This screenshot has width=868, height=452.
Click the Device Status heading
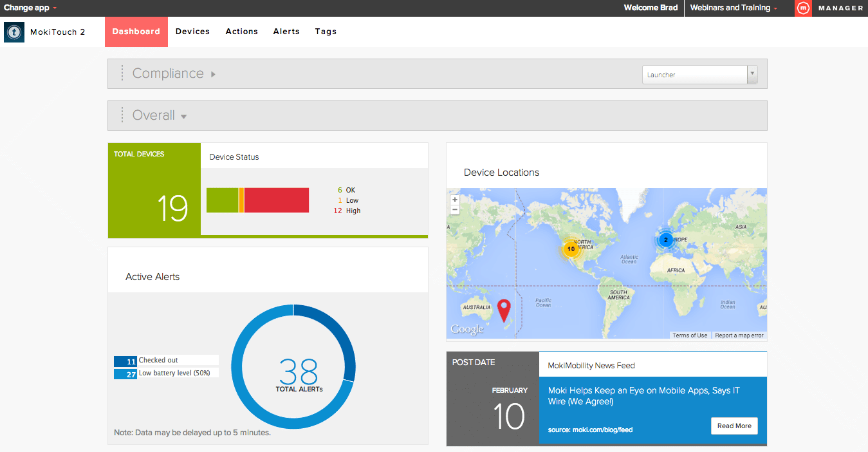[x=234, y=156]
